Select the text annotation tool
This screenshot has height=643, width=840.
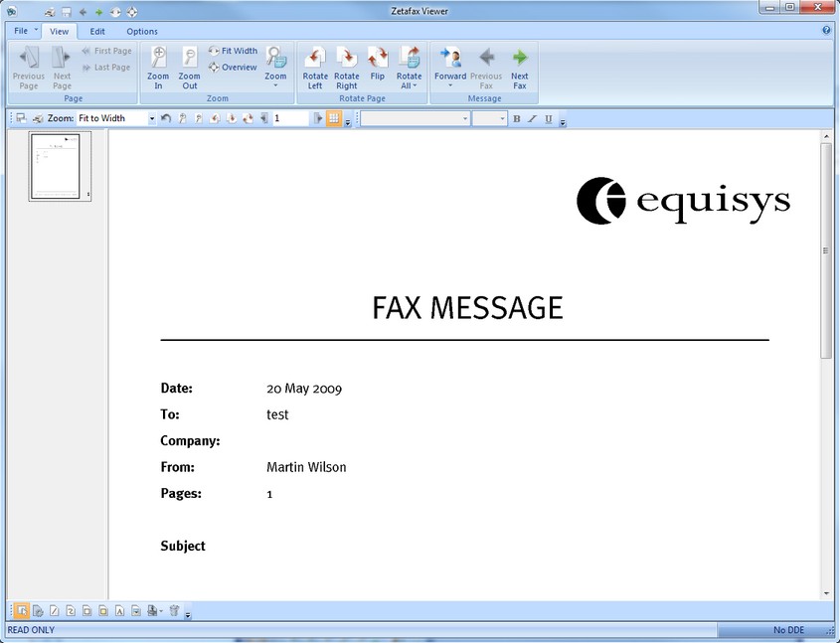click(x=118, y=610)
